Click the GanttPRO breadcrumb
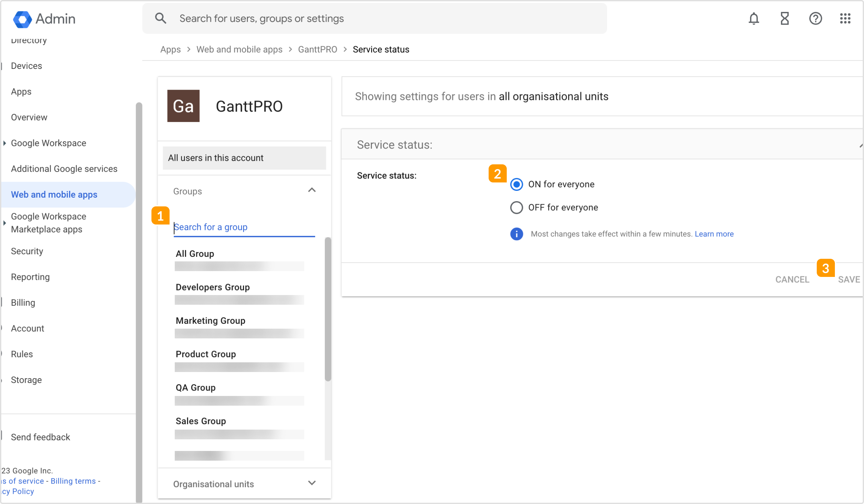 pos(317,49)
